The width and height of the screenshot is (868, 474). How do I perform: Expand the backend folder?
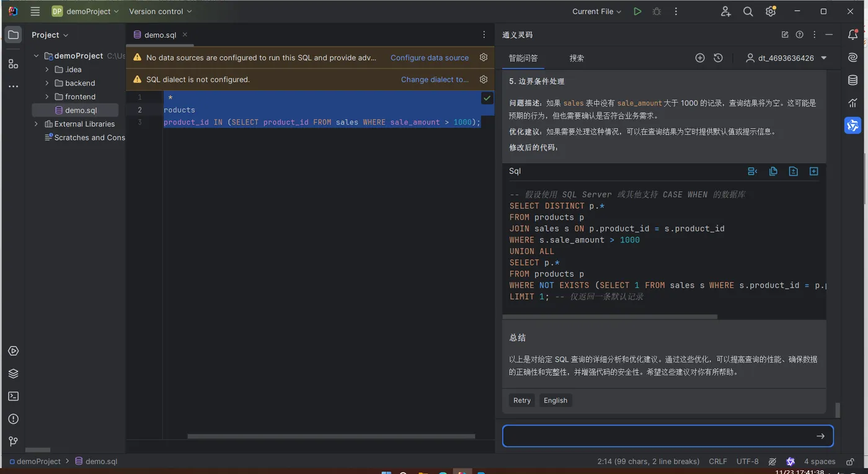click(x=47, y=83)
